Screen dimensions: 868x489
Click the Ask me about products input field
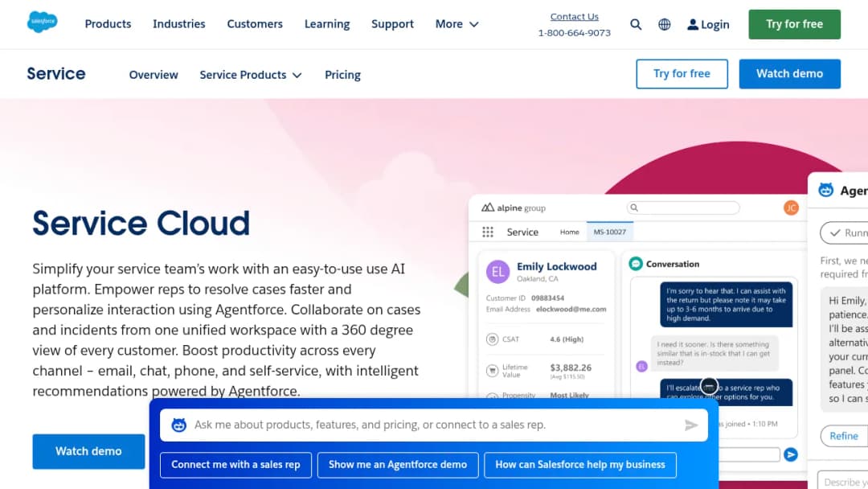434,425
